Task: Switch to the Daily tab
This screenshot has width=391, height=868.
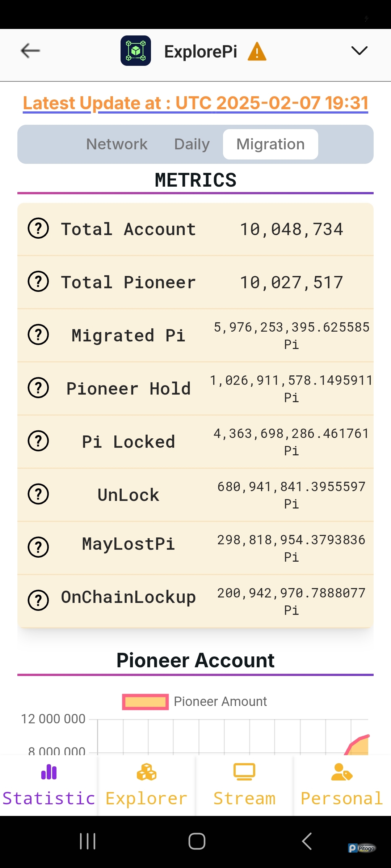Action: [192, 144]
